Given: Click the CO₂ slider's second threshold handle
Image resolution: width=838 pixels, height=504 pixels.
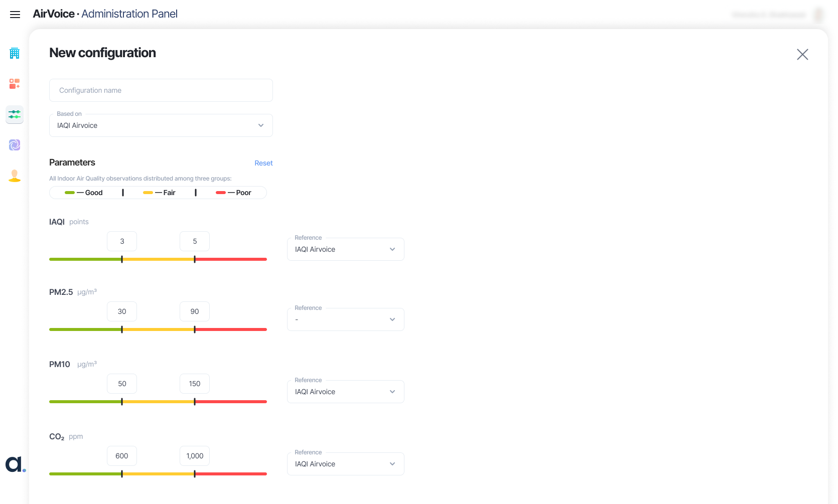Looking at the screenshot, I should point(195,474).
